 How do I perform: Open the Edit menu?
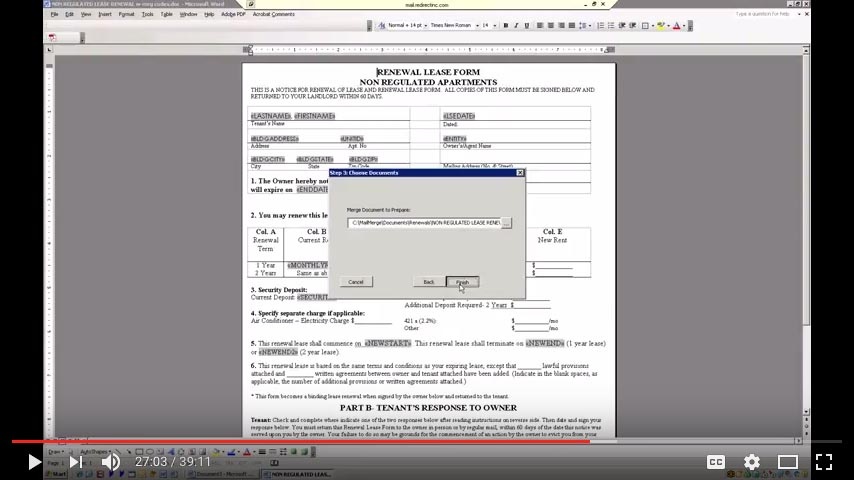click(x=69, y=14)
